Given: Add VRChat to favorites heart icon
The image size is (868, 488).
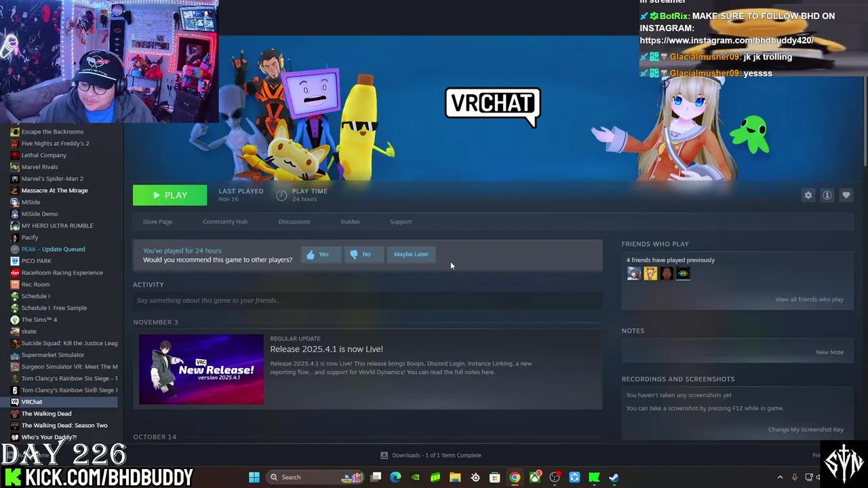Looking at the screenshot, I should 846,195.
